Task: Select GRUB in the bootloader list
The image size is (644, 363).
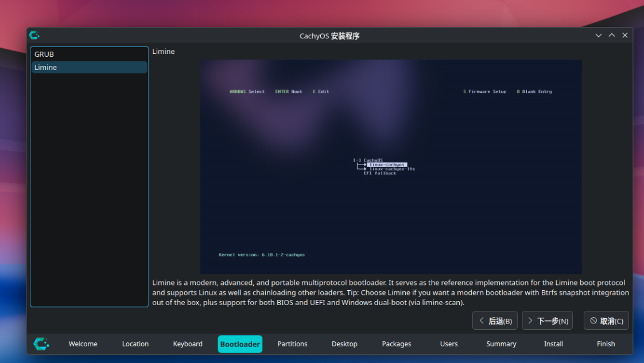Action: point(89,54)
